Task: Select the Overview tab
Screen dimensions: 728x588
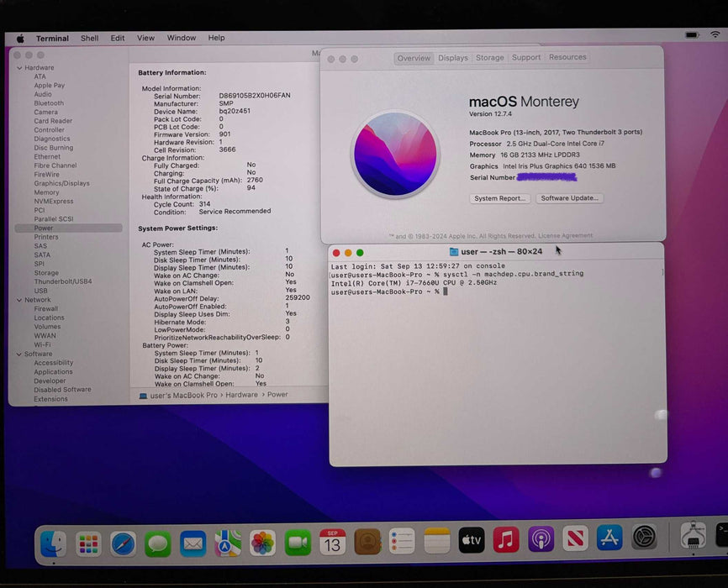Action: (x=414, y=58)
